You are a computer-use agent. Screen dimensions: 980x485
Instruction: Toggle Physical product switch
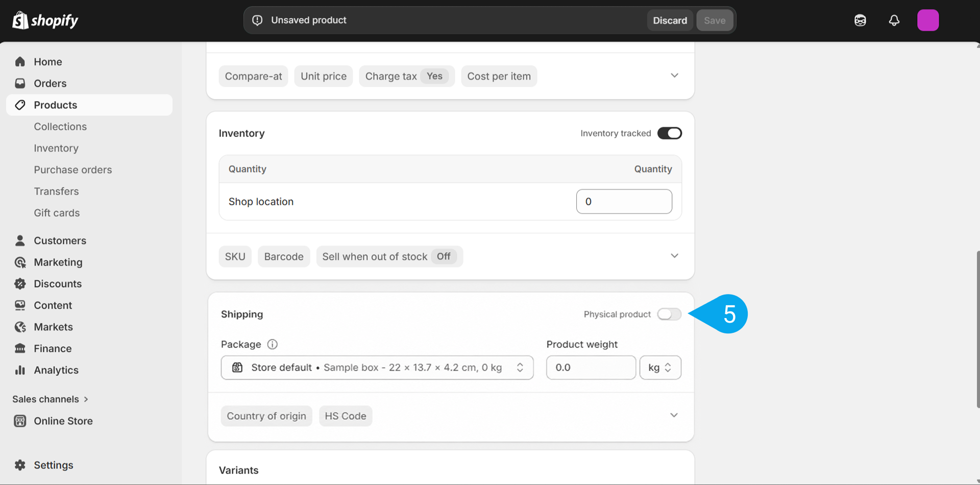click(x=669, y=314)
